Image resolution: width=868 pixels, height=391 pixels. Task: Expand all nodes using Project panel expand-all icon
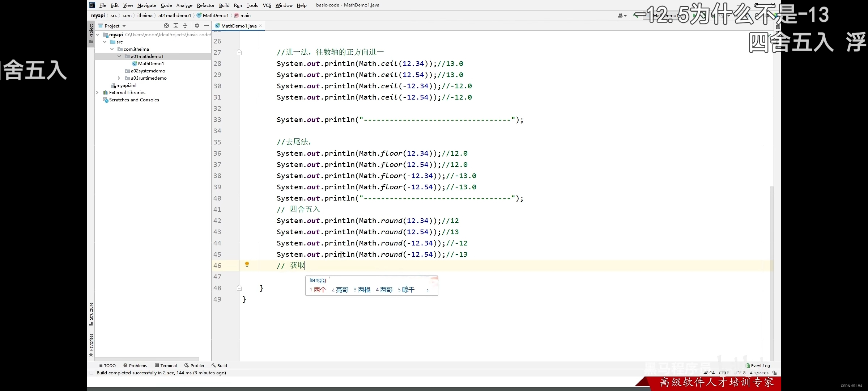click(x=176, y=26)
